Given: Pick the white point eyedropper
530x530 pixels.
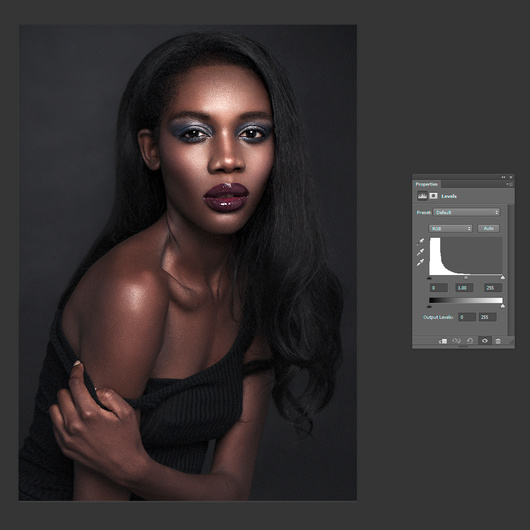Looking at the screenshot, I should 420,262.
